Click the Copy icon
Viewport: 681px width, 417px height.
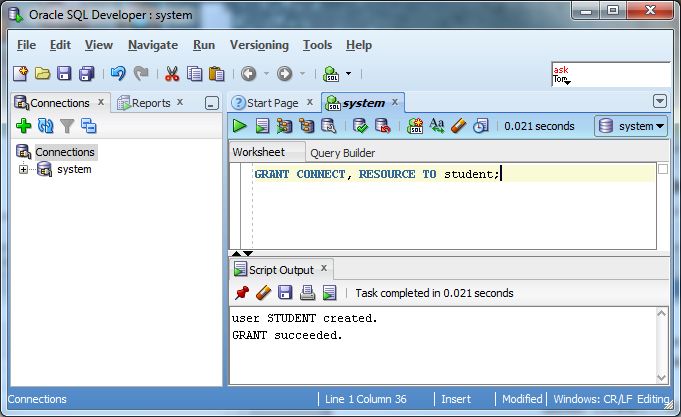(194, 73)
